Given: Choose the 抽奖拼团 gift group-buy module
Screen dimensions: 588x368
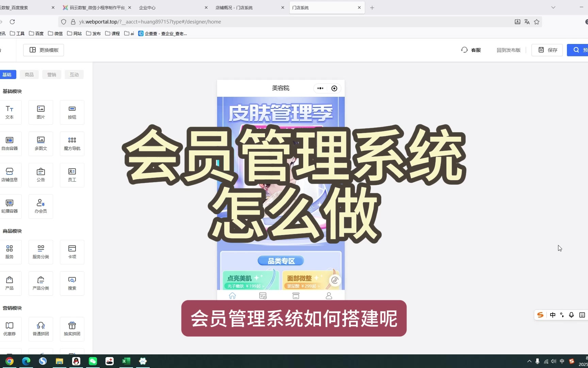Looking at the screenshot, I should (72, 329).
